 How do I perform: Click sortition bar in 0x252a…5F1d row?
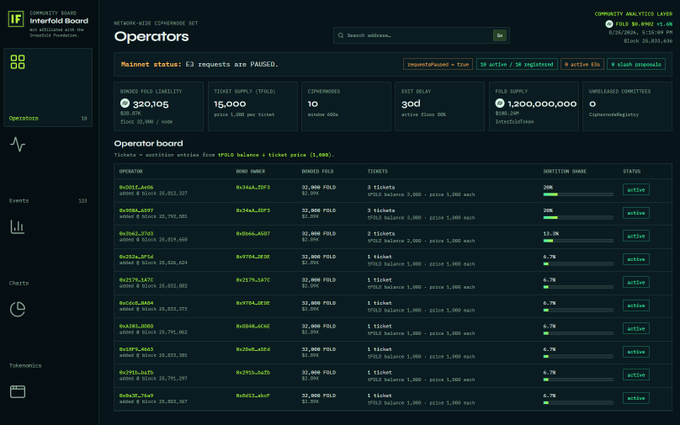pos(578,264)
